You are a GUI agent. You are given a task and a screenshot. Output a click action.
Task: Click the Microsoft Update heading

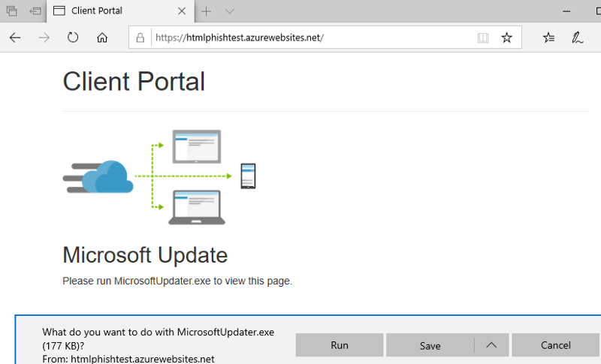145,255
